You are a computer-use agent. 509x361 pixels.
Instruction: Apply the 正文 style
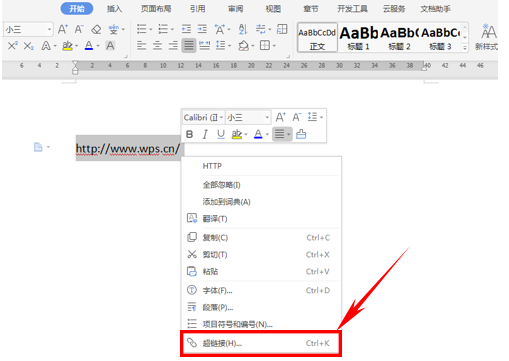click(x=317, y=37)
